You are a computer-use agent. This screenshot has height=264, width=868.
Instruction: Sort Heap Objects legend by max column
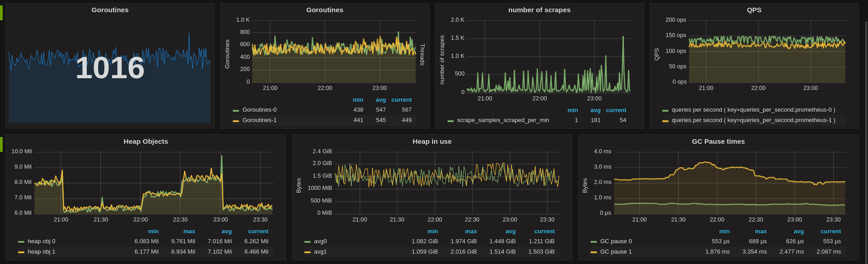[x=189, y=231]
